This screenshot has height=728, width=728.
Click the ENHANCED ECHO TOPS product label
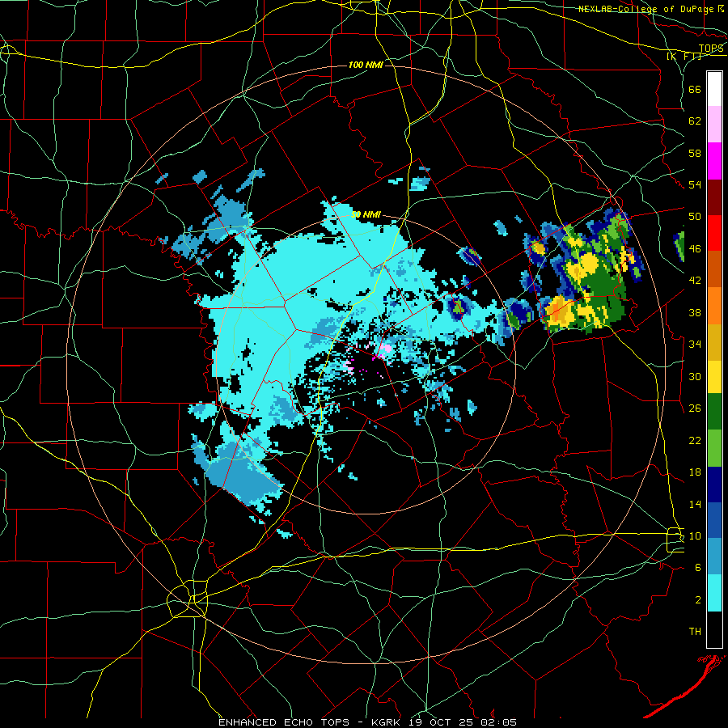[x=284, y=722]
